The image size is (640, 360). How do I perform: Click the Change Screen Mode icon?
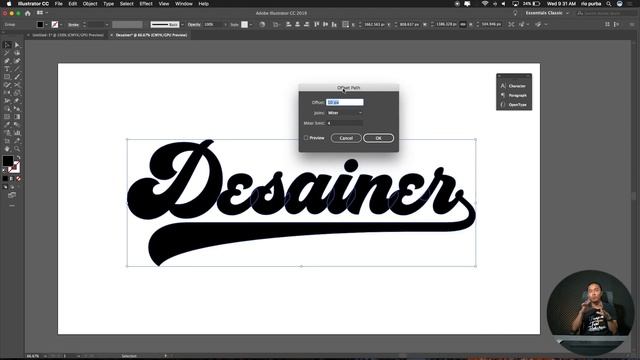point(12,195)
